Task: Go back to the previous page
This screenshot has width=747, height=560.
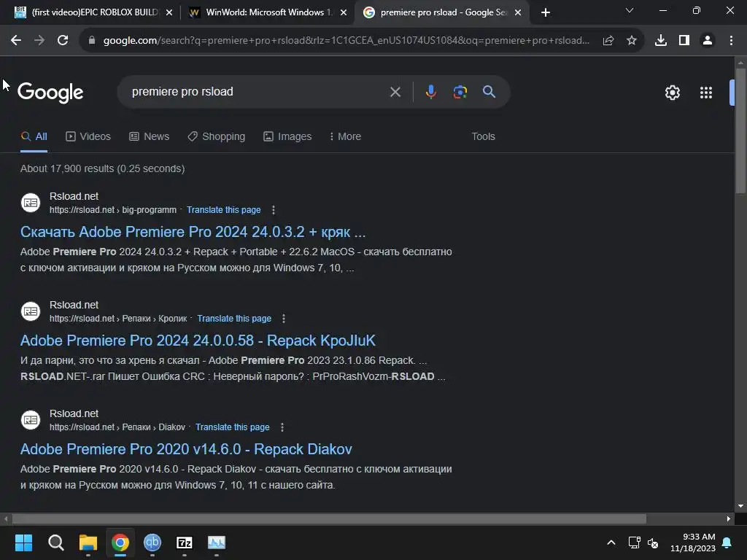Action: [16, 41]
